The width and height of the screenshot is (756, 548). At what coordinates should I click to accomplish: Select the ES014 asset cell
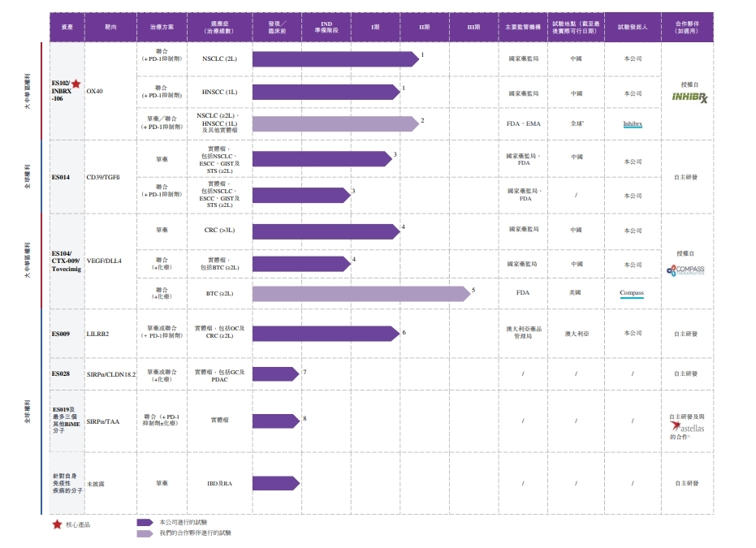point(61,177)
